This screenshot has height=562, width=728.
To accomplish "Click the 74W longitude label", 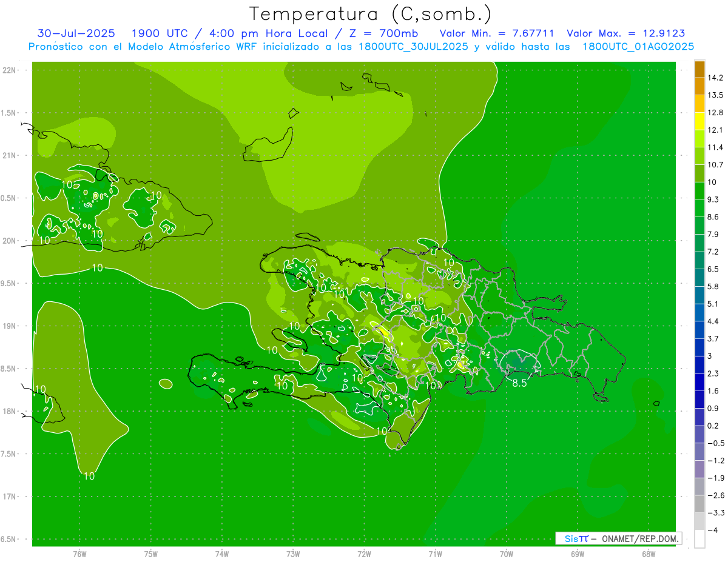I will point(221,554).
